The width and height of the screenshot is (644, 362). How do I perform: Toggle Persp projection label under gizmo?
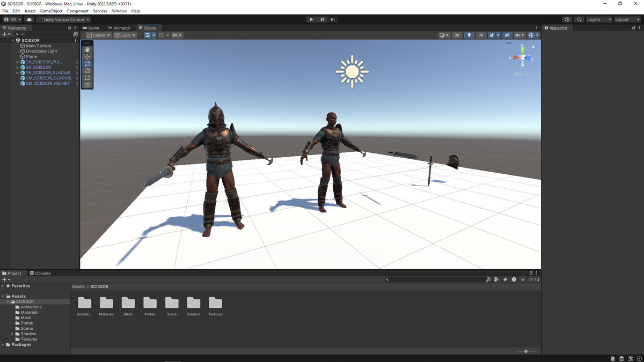(x=522, y=74)
